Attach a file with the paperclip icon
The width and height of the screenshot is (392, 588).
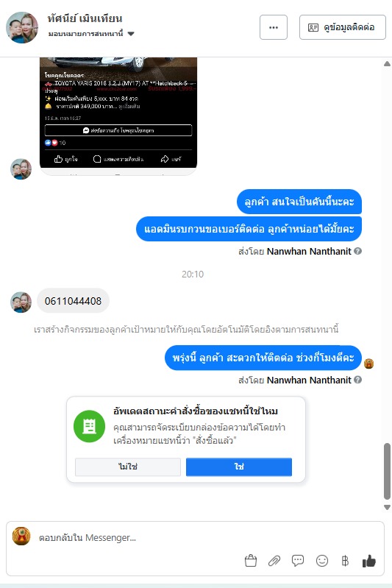point(274,561)
